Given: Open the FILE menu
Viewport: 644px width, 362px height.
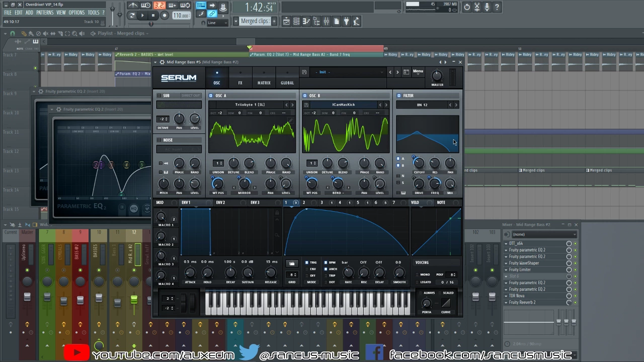Looking at the screenshot, I should pyautogui.click(x=8, y=13).
